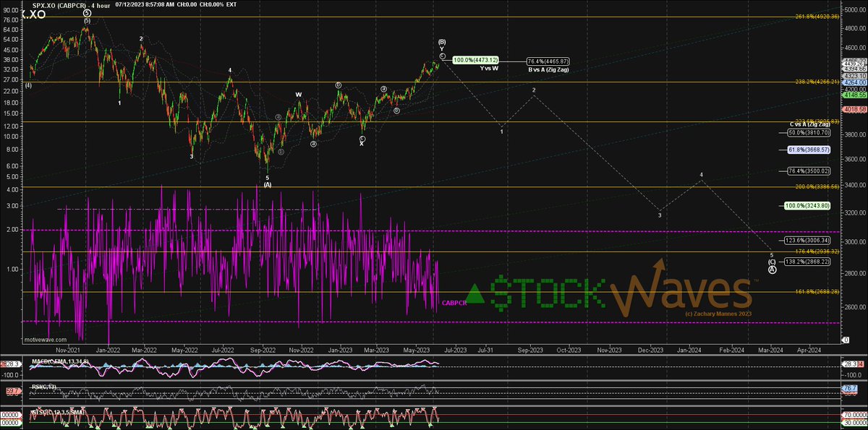
Task: Click the (B) wave label at the top
Action: coord(442,42)
